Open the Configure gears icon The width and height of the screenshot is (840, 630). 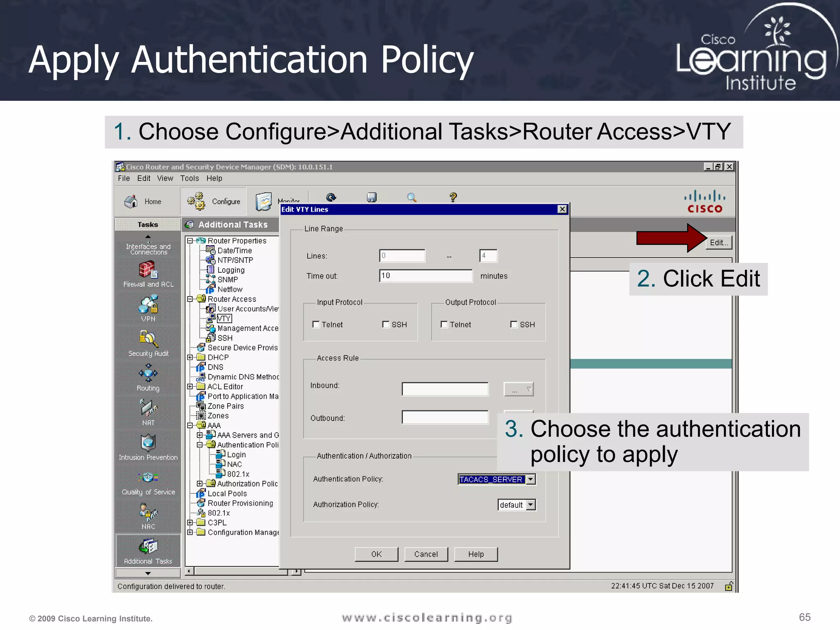pos(196,201)
